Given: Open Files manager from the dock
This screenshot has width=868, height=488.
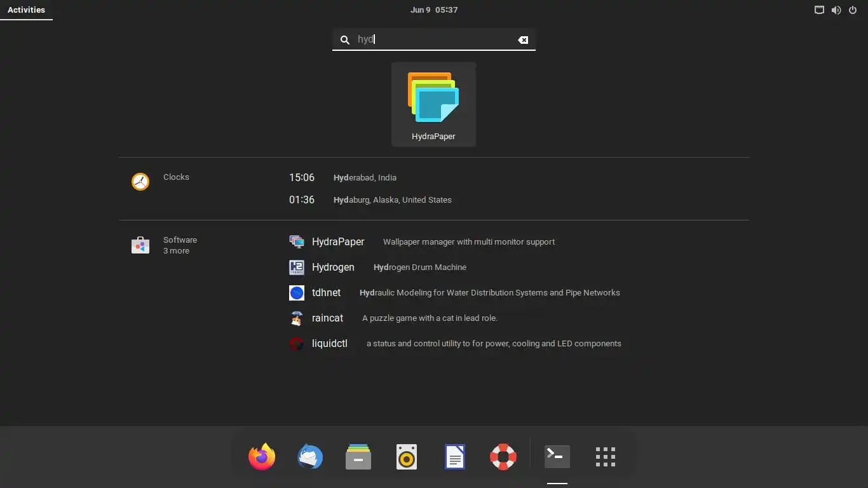Looking at the screenshot, I should tap(358, 456).
